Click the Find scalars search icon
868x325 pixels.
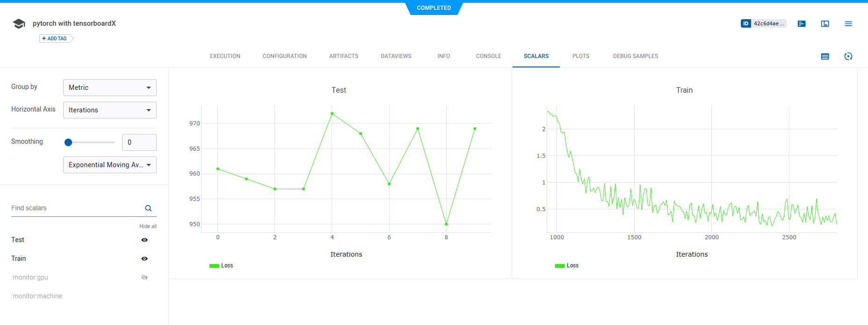click(x=148, y=208)
